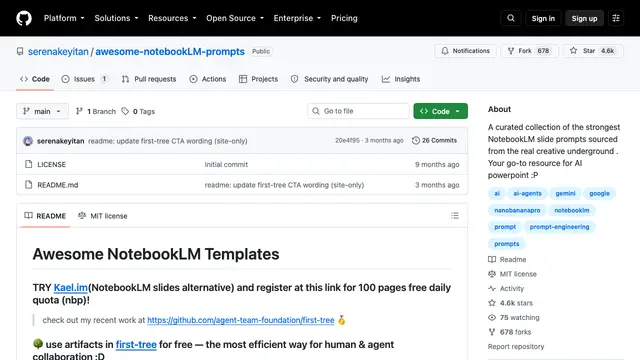Screen dimensions: 640x360
Task: Open the Kael.im link in README
Action: click(x=71, y=287)
